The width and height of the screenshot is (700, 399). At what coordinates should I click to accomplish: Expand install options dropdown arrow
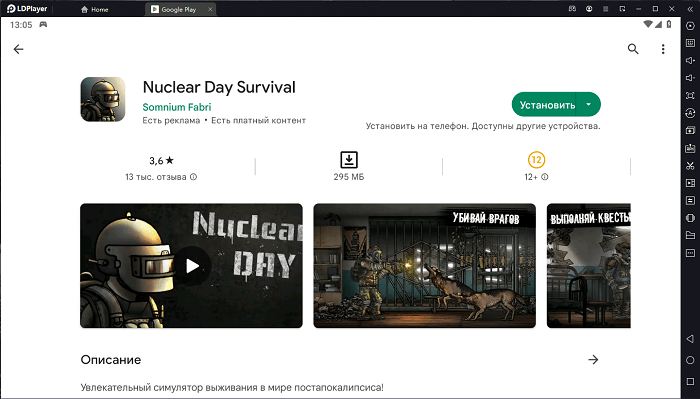click(x=588, y=104)
